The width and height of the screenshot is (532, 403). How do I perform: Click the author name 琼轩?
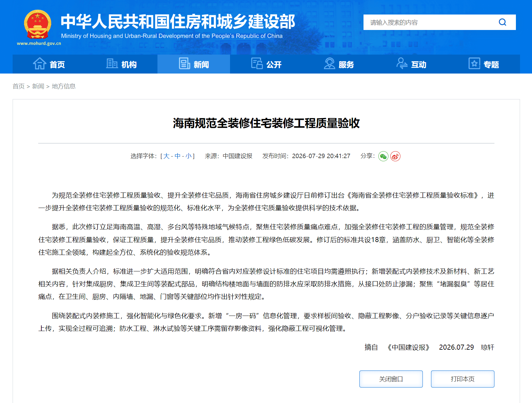488,347
